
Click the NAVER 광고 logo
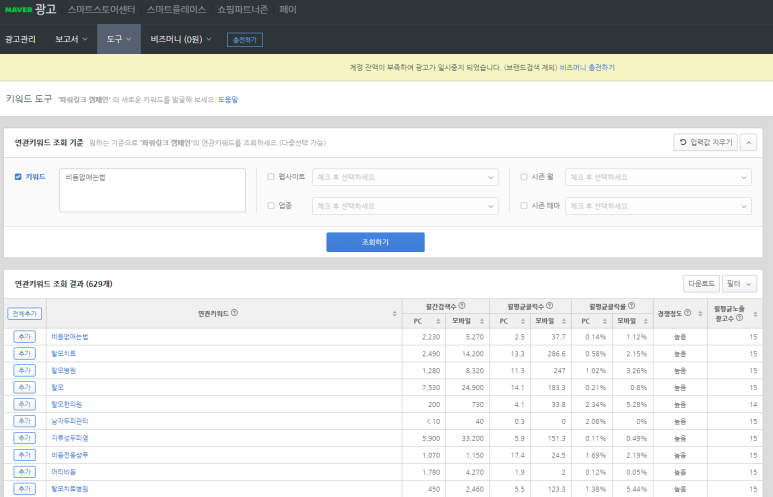[x=31, y=9]
